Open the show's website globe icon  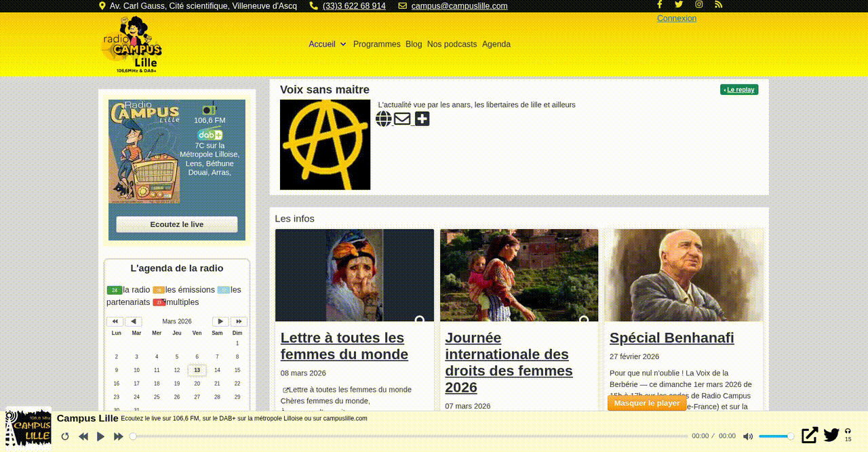click(384, 119)
